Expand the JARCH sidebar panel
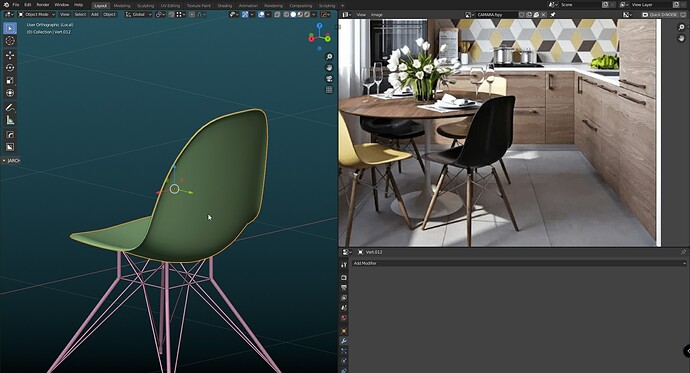The width and height of the screenshot is (690, 373). coord(11,161)
